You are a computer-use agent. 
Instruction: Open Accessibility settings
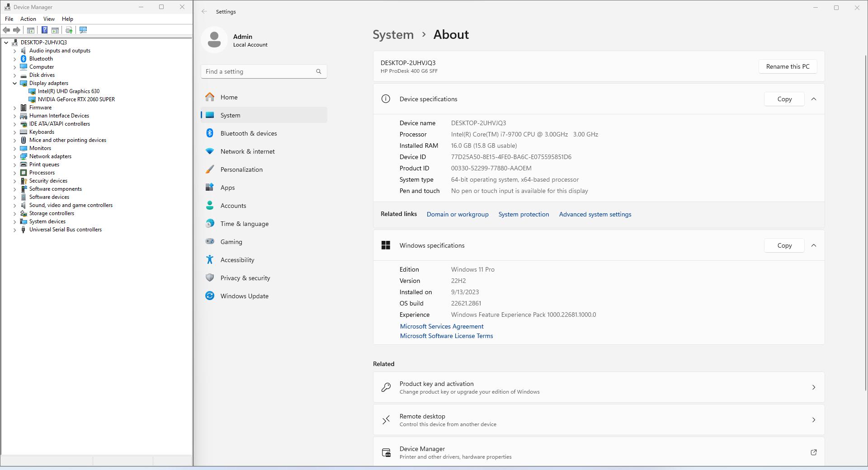pos(264,260)
